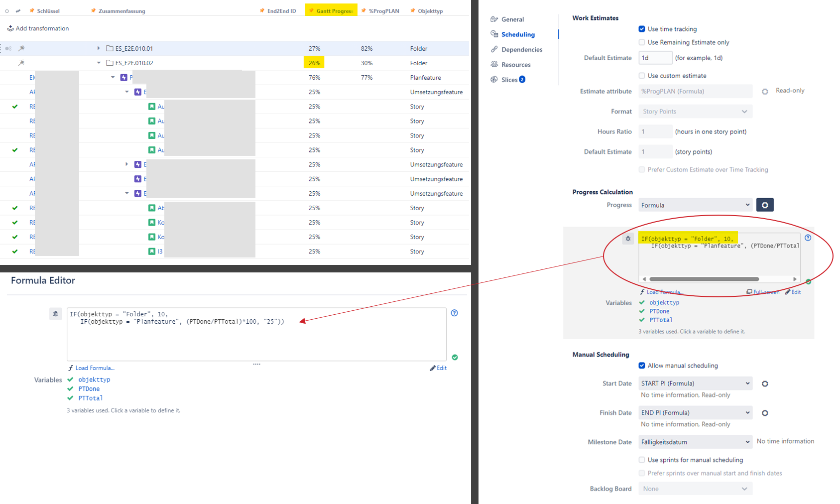
Task: Click Load Formula in Formula Editor
Action: click(x=91, y=368)
